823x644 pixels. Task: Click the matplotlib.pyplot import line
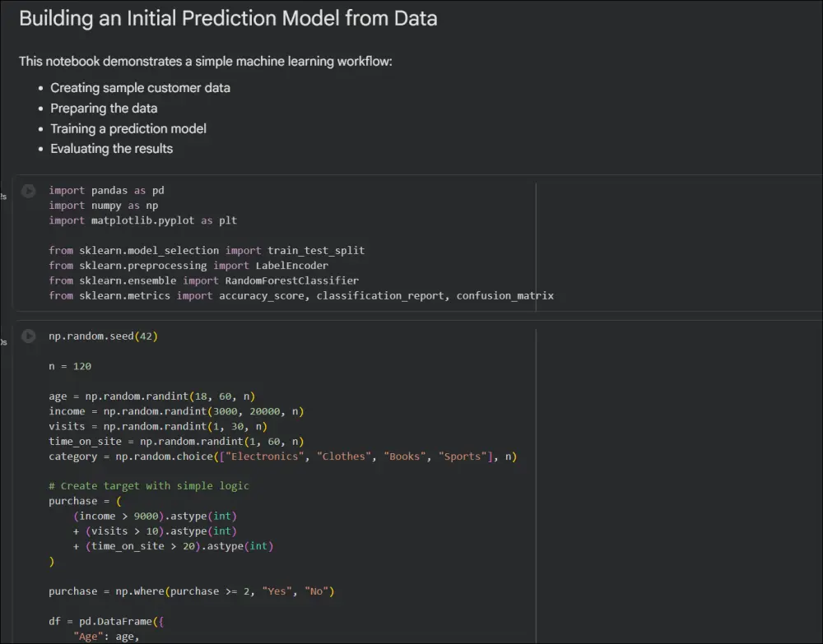click(x=142, y=220)
